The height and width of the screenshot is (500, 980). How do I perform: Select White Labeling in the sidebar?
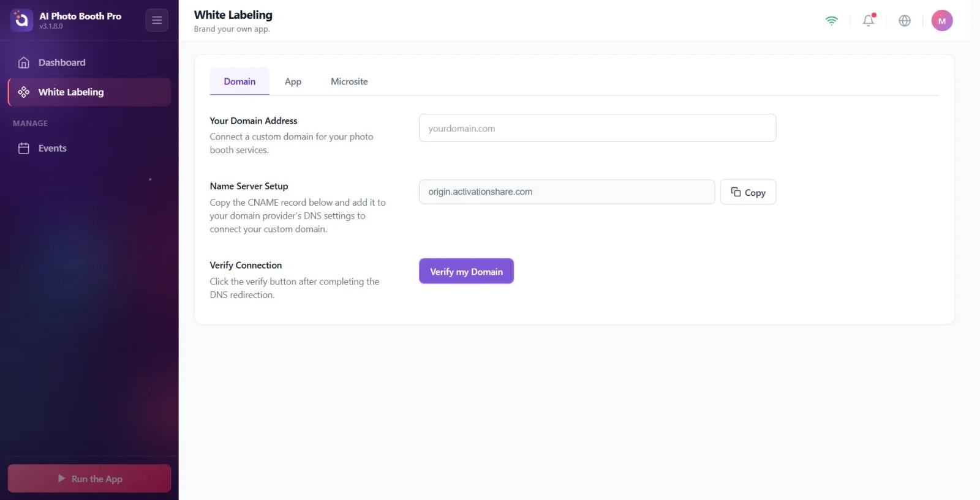[89, 92]
